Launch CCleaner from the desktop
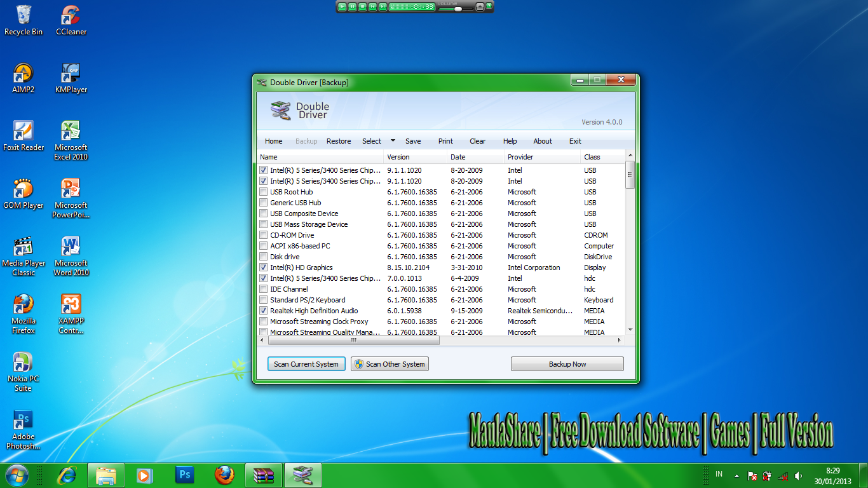 (71, 20)
